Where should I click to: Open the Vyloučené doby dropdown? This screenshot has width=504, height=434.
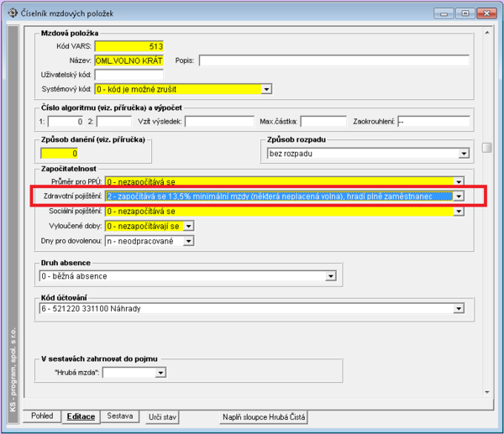click(x=189, y=226)
